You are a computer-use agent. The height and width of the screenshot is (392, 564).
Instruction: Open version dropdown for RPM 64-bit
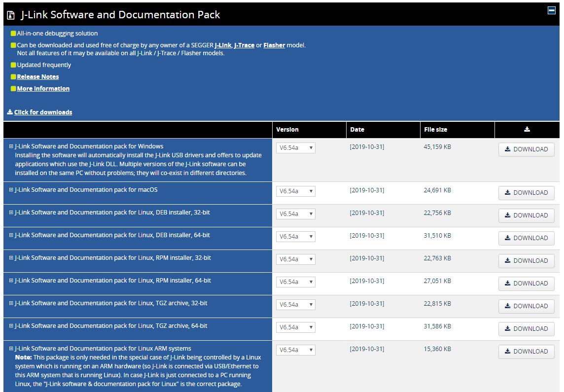click(x=296, y=282)
